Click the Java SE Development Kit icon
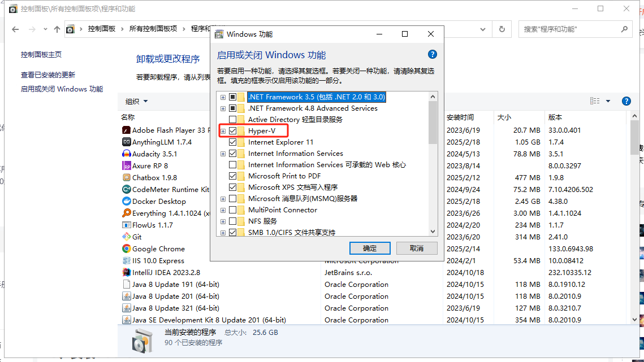The height and width of the screenshot is (362, 644). coord(127,320)
